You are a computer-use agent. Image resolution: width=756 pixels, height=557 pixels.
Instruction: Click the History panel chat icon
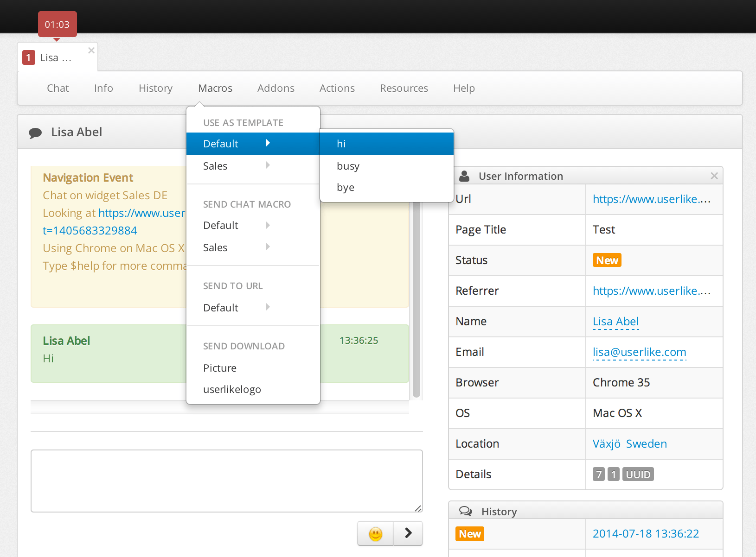click(465, 511)
